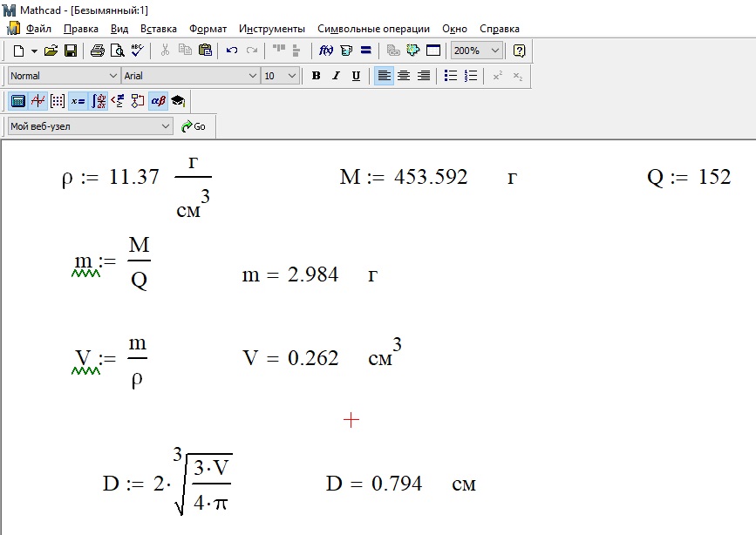Open the Calculus toolbar palette

click(99, 101)
